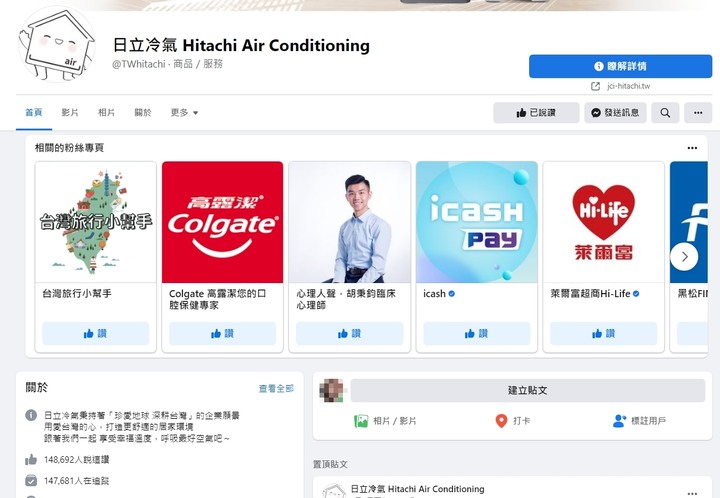
Task: Switch to the 影片 tab
Action: coord(70,112)
